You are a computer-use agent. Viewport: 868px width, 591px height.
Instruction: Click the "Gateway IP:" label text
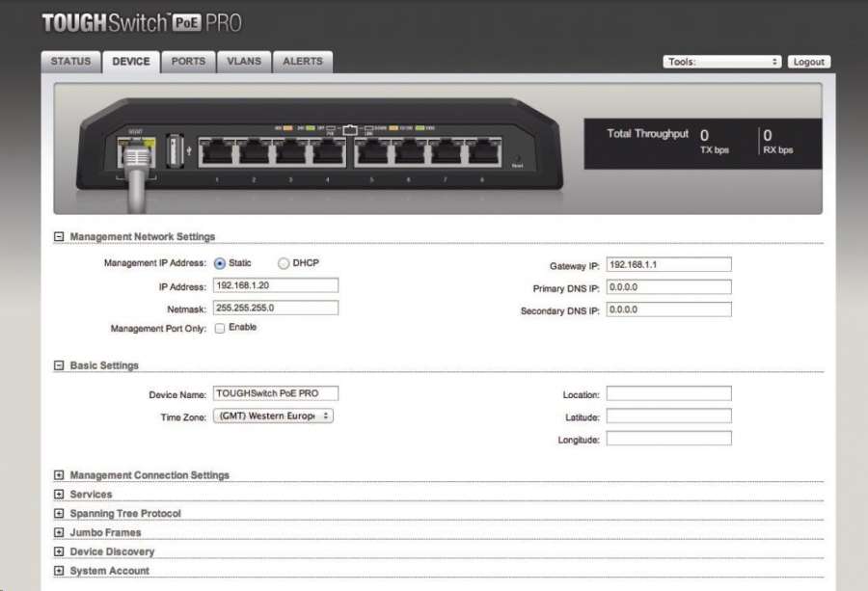[x=575, y=266]
